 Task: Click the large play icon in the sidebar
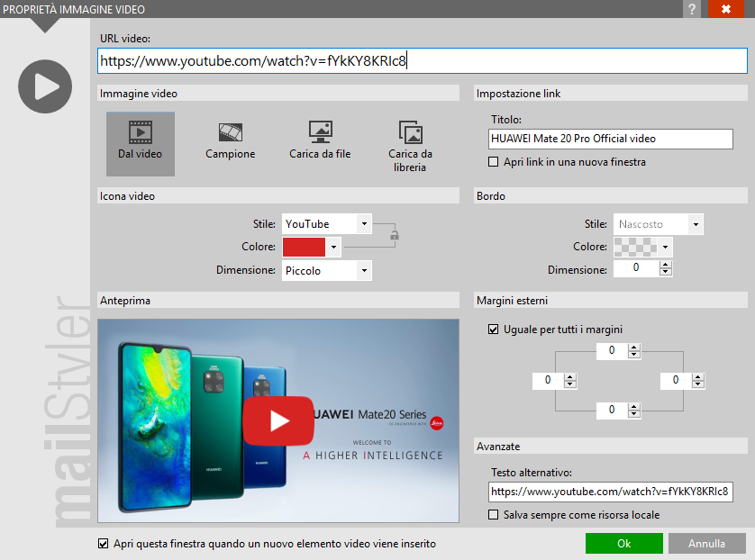pyautogui.click(x=45, y=86)
